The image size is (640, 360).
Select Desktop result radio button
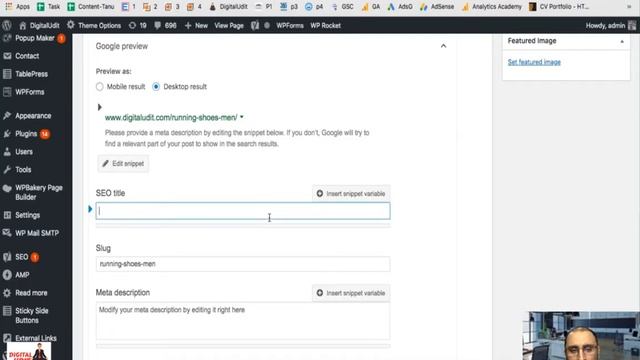[156, 87]
